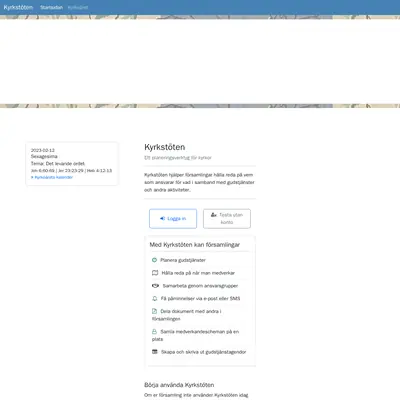Screen dimensions: 400x400
Task: Click the Testa utan konto button
Action: click(x=227, y=219)
